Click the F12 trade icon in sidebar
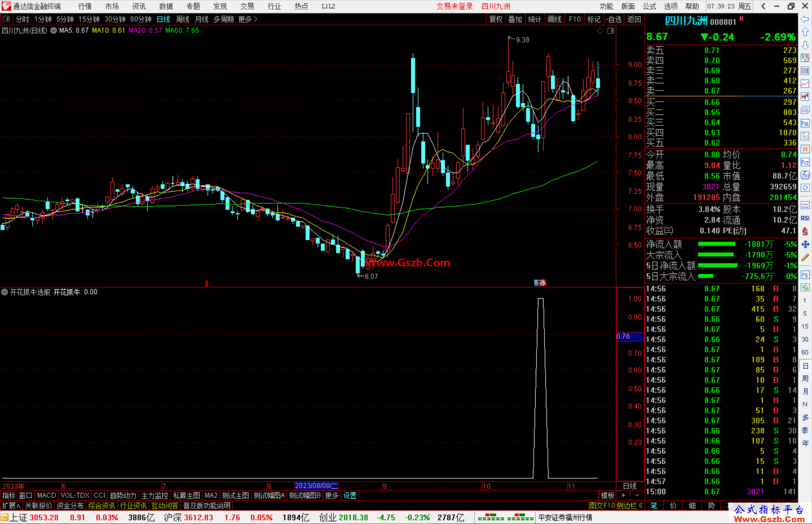Image resolution: width=812 pixels, height=524 pixels. click(x=805, y=162)
